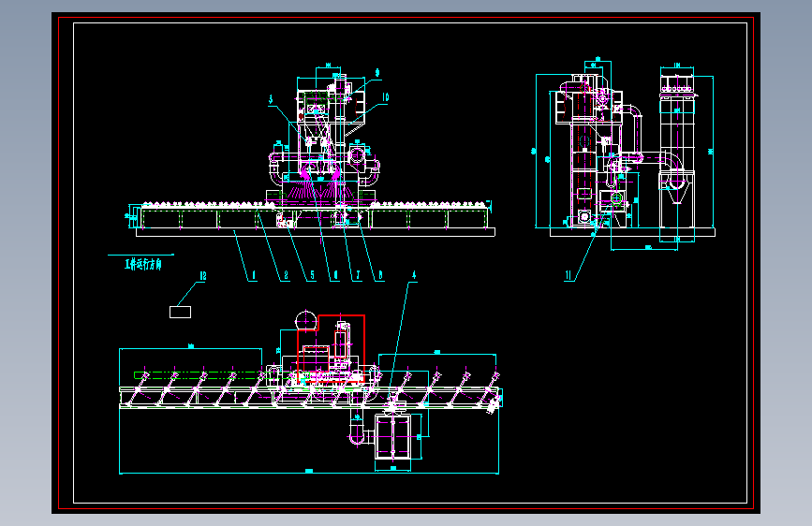Viewport: 812px width, 526px height.
Task: Click the part callout number 5
Action: (x=312, y=275)
